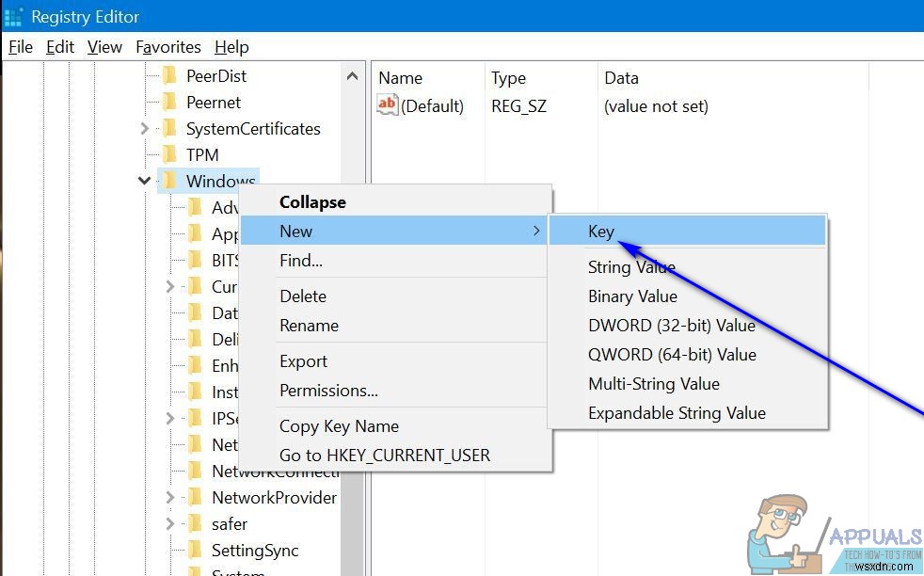The width and height of the screenshot is (924, 576).
Task: Click the Registry Editor title bar icon
Action: pyautogui.click(x=13, y=16)
